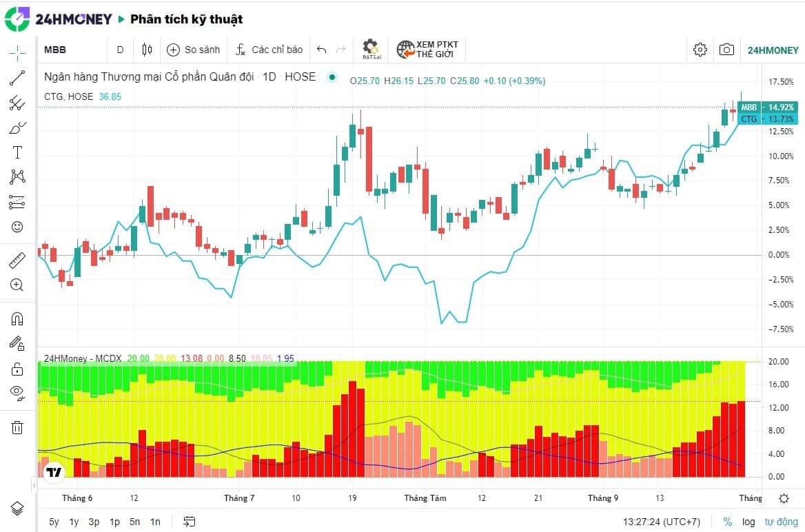Image resolution: width=805 pixels, height=532 pixels.
Task: Click the 24HMONEY logo in header
Action: point(59,19)
